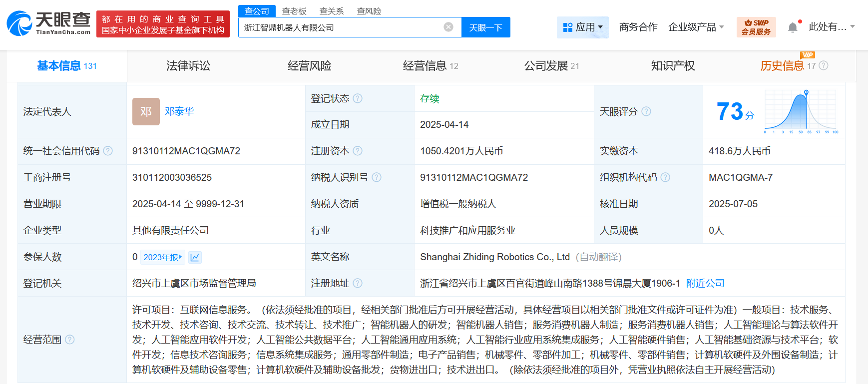Select 绍兴市上虞区市场监督管理局 registration authority
Image resolution: width=868 pixels, height=384 pixels.
pyautogui.click(x=194, y=283)
